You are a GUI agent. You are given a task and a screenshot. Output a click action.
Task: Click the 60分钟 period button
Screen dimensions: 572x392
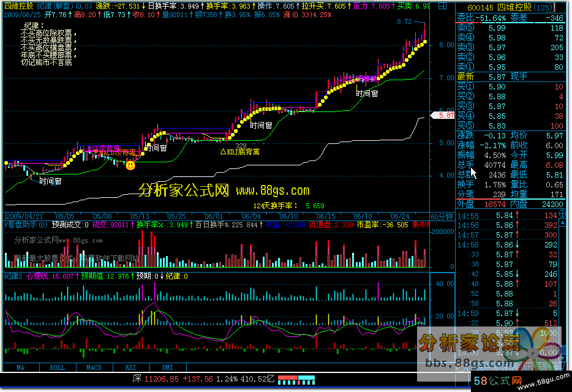pyautogui.click(x=442, y=216)
